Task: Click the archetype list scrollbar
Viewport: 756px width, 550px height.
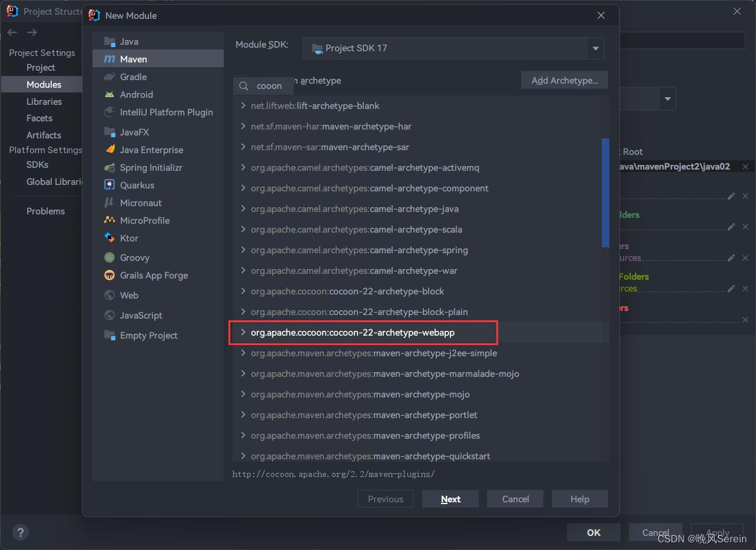Action: coord(605,193)
